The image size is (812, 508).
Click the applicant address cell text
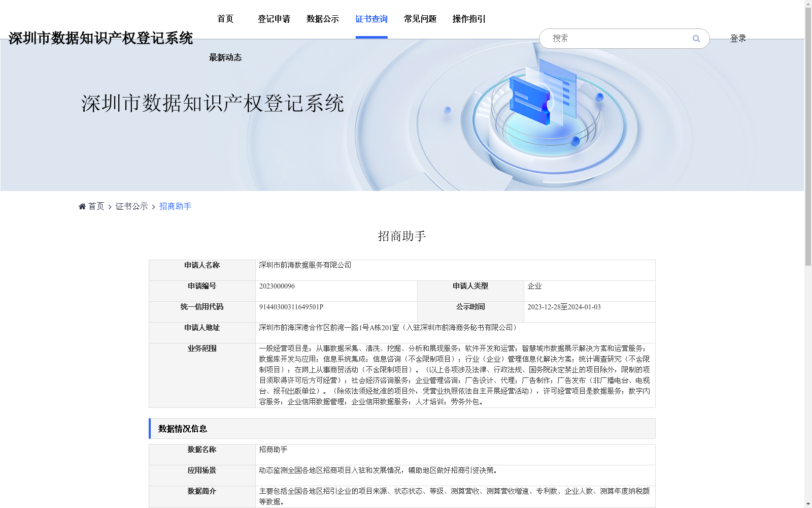pyautogui.click(x=389, y=328)
